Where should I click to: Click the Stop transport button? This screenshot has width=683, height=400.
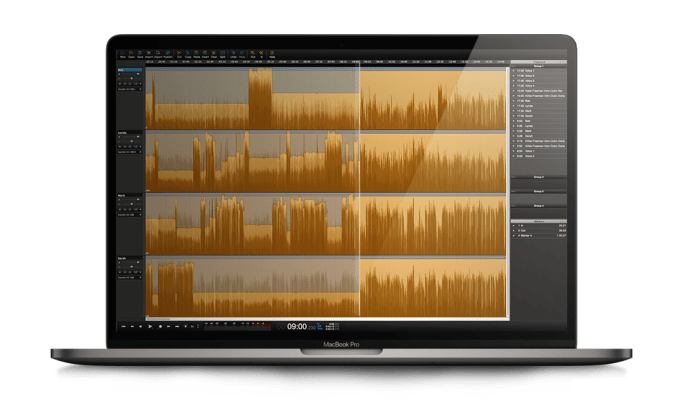(141, 326)
